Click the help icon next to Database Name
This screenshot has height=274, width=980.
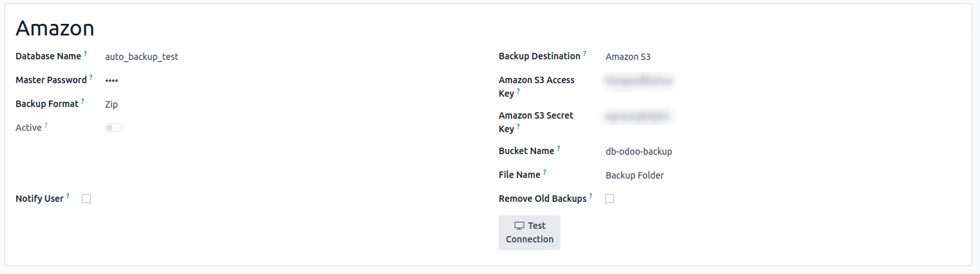click(x=85, y=54)
